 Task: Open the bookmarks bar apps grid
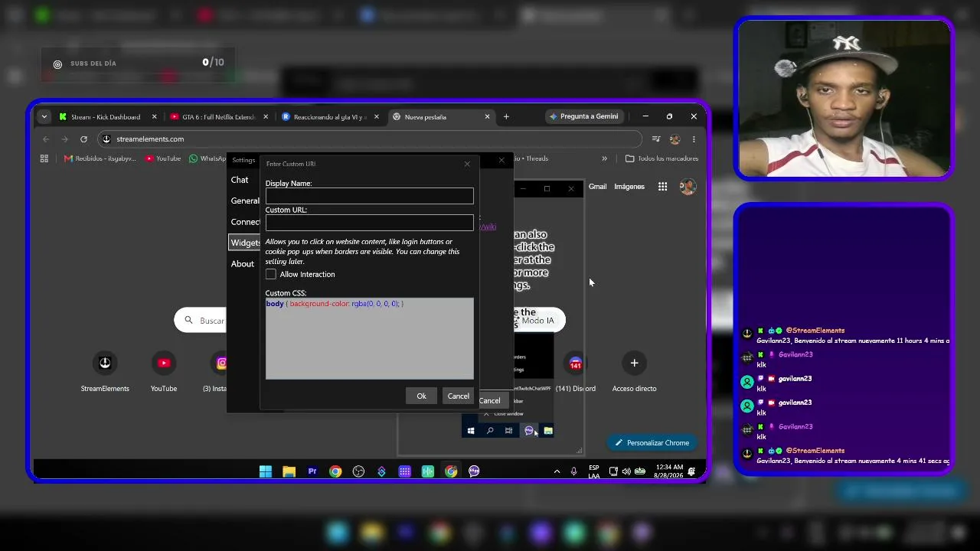point(44,158)
